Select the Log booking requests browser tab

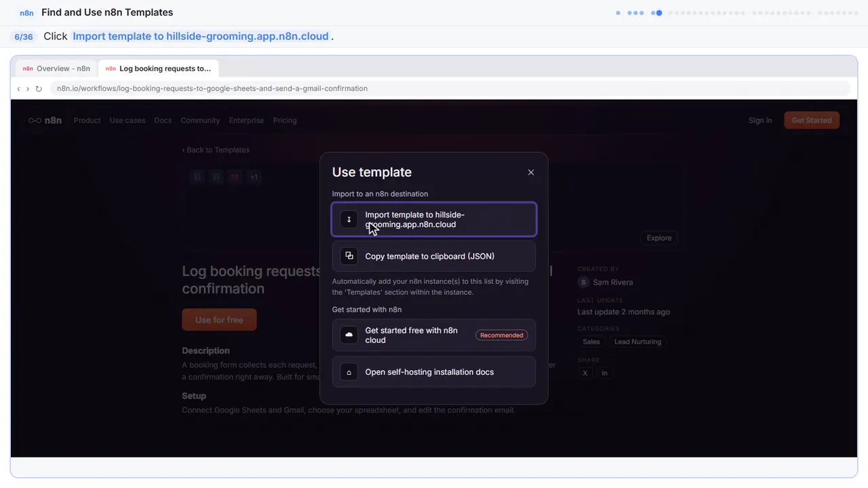coord(159,68)
